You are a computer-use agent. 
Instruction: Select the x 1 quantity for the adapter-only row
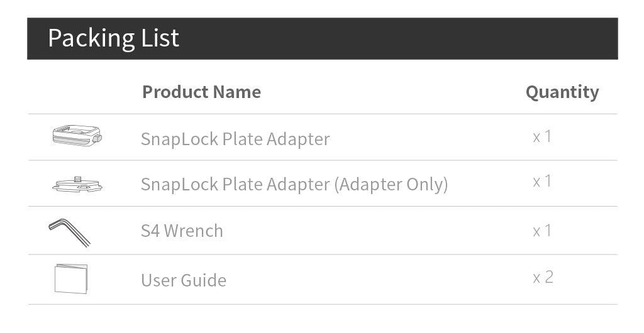click(x=542, y=182)
